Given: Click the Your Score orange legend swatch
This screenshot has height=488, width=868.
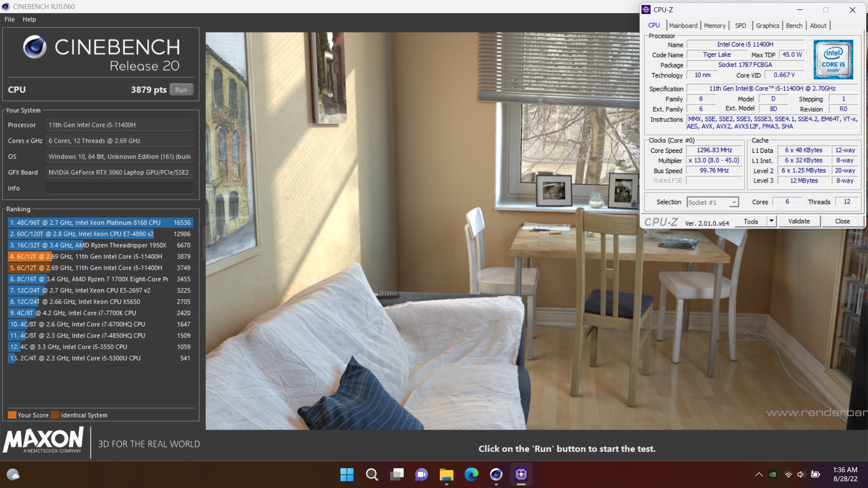Looking at the screenshot, I should pos(12,415).
